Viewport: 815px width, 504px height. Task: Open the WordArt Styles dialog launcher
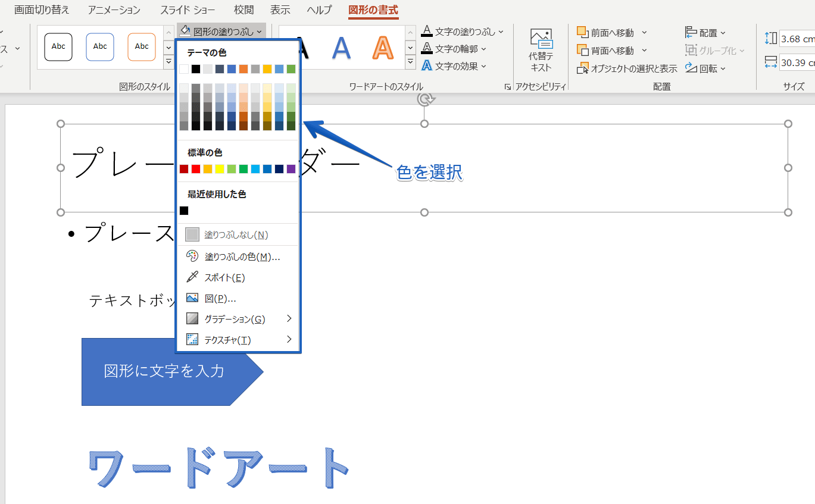(x=508, y=87)
